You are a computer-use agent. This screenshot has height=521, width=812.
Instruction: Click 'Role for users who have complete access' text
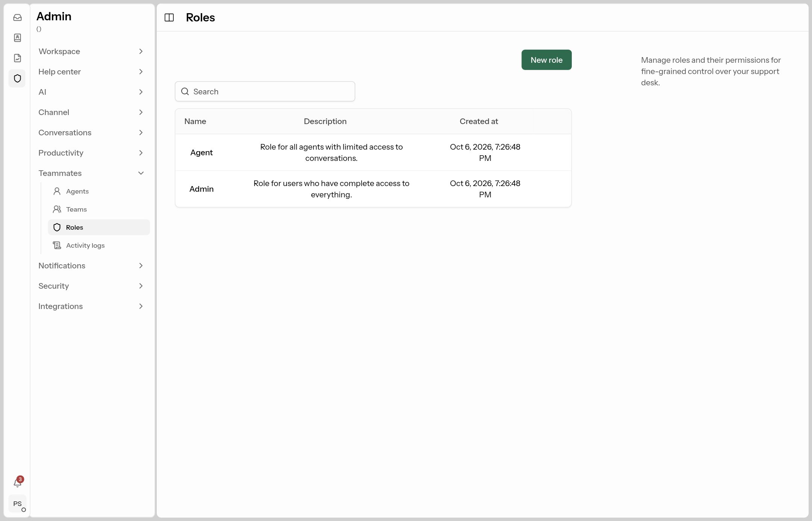click(331, 189)
